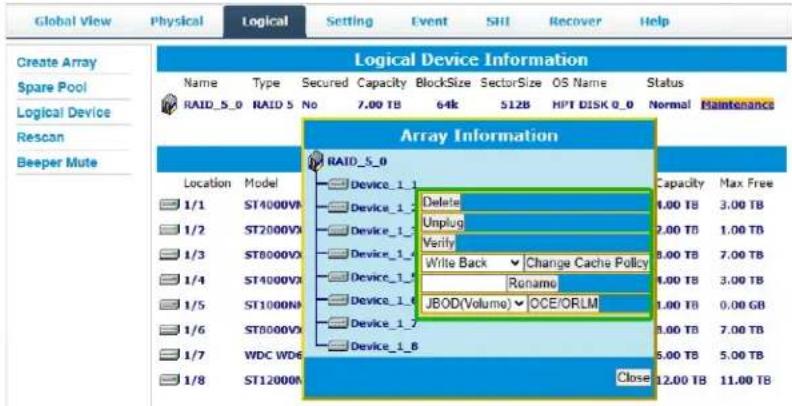Screen dimensions: 792x406
Task: Open the JBOD(Volume) dropdown
Action: pos(474,304)
